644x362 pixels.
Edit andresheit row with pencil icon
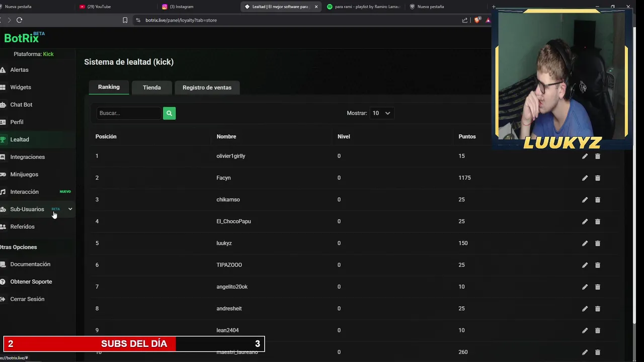coord(585,309)
